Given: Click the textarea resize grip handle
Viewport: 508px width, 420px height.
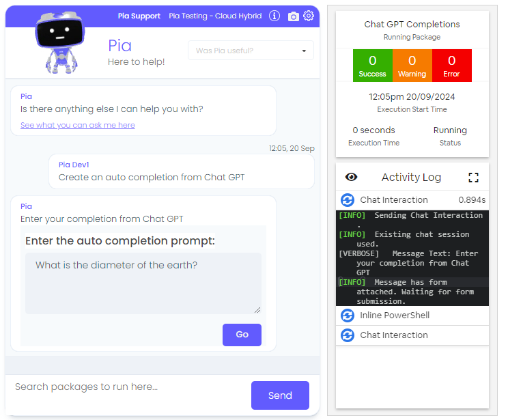Looking at the screenshot, I should click(x=257, y=310).
